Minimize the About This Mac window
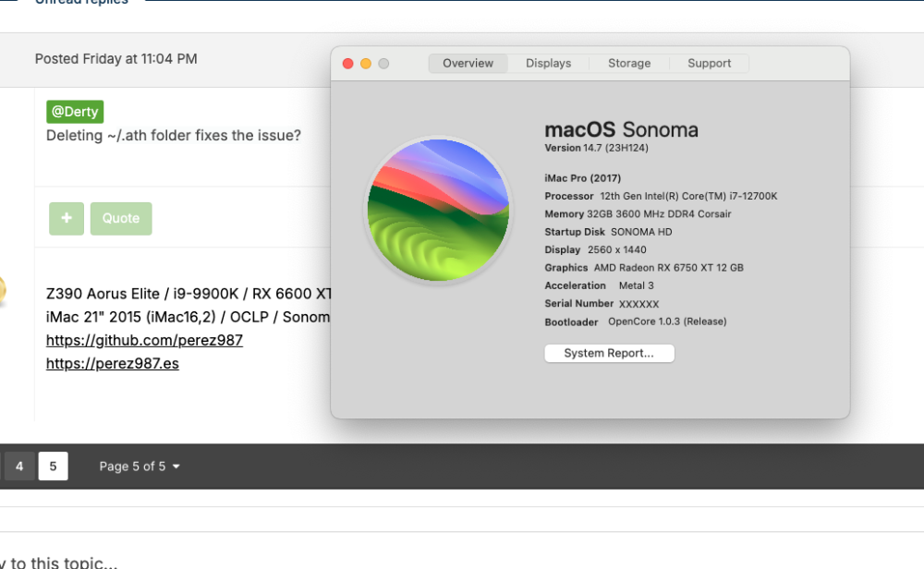Screen dimensions: 924x569 (x=365, y=64)
